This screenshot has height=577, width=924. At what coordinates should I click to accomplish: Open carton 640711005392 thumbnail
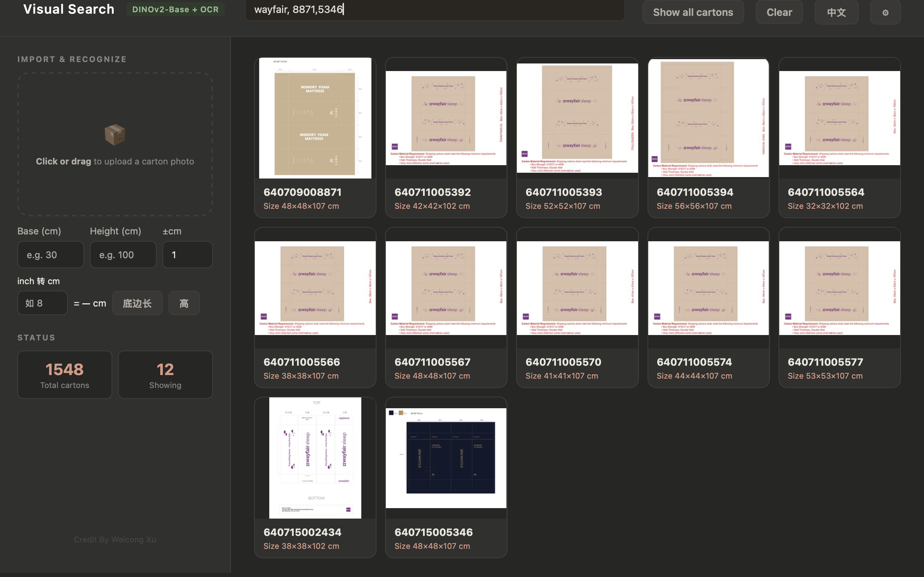tap(446, 118)
